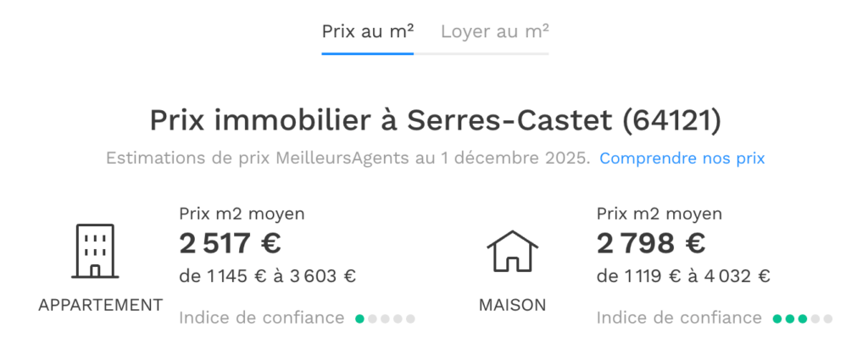Click the apartment building icon
Image resolution: width=868 pixels, height=355 pixels.
95,251
